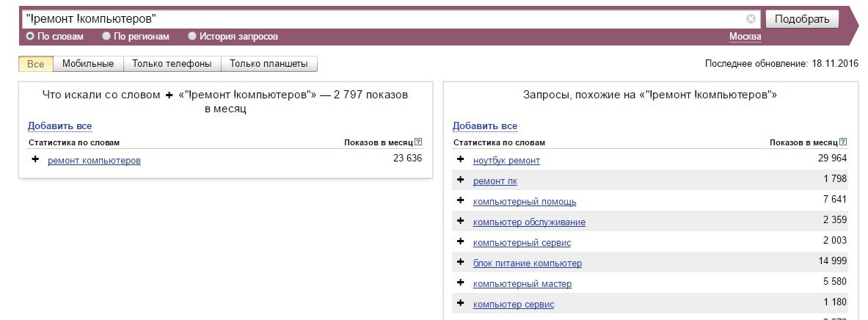Click the '23 636' impressions value
Screen dimensions: 868x320
(x=407, y=159)
